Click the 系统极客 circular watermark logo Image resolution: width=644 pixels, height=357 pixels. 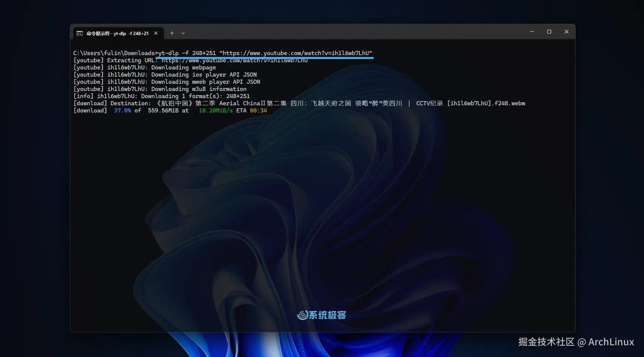(302, 315)
